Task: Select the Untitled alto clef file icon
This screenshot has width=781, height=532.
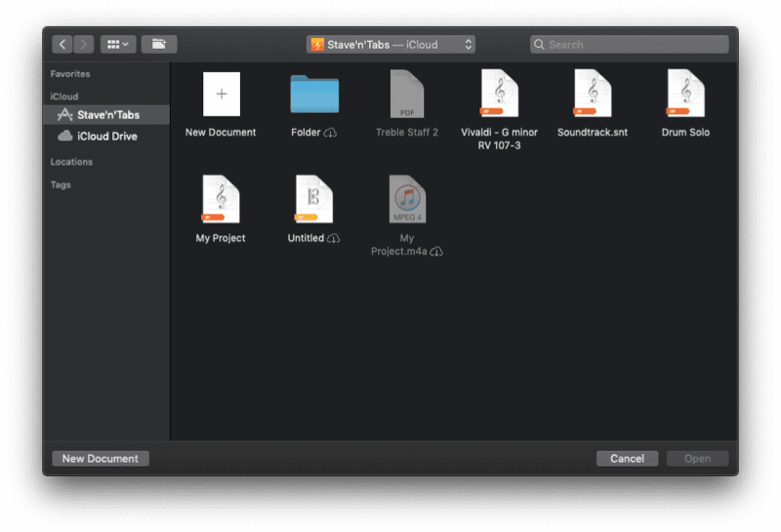Action: [x=313, y=199]
